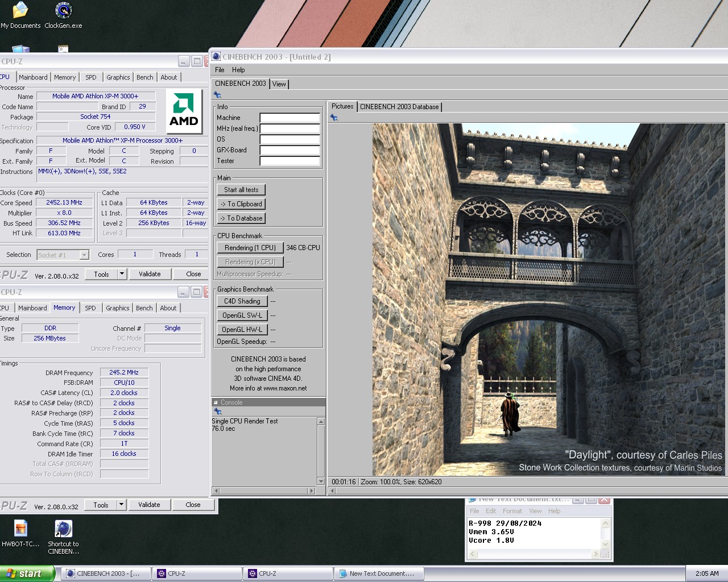728x582 pixels.
Task: Select the CINEBENCH 2003 tab
Action: click(241, 84)
